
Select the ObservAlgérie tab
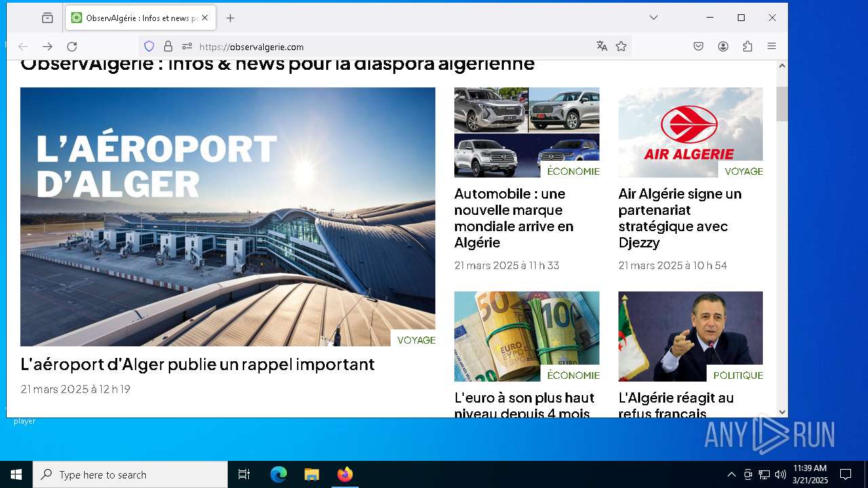point(140,18)
